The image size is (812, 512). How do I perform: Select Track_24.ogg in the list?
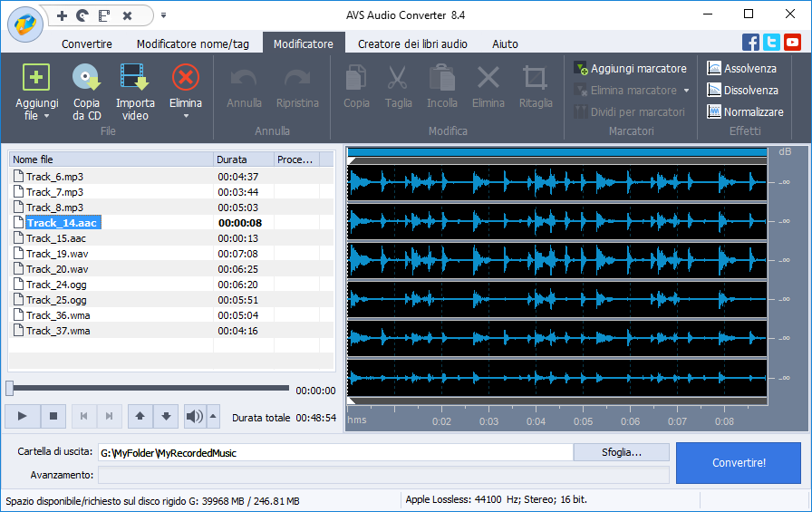(x=171, y=285)
